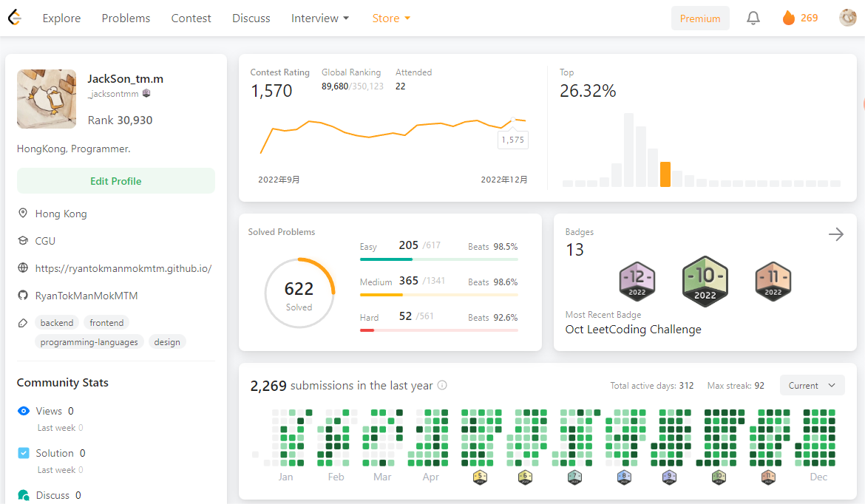The image size is (865, 504).
Task: Click the profile picture thumbnail
Action: point(47,99)
